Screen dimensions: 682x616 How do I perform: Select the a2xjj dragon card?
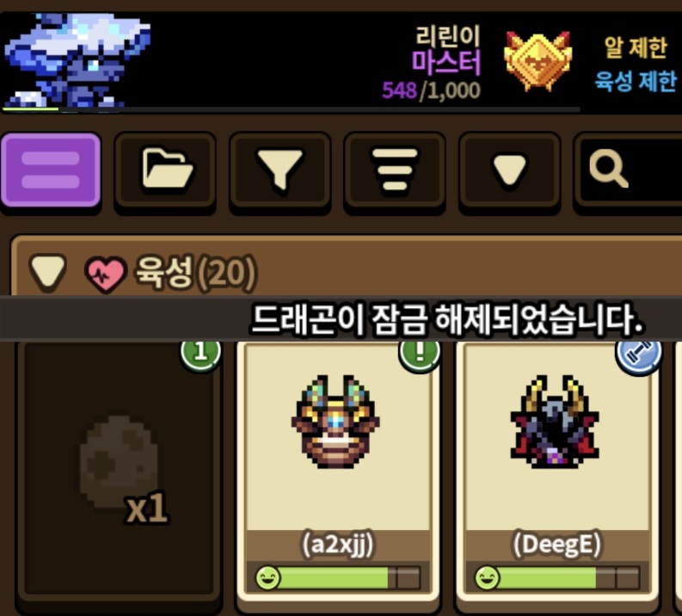click(x=337, y=470)
